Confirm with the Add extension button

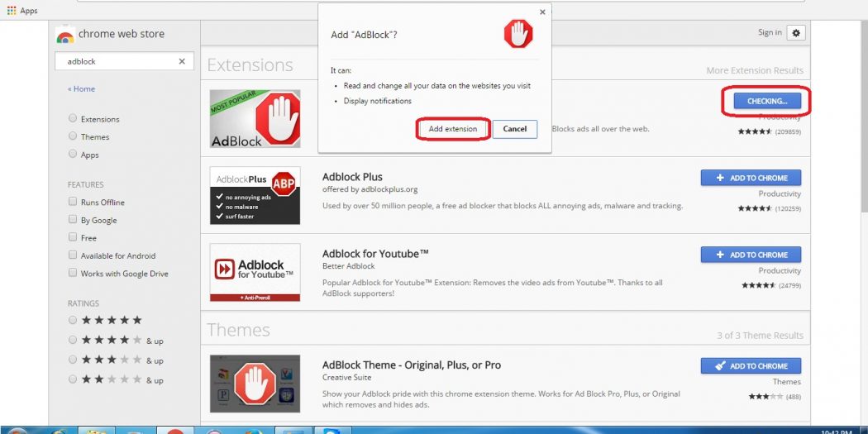pos(453,129)
